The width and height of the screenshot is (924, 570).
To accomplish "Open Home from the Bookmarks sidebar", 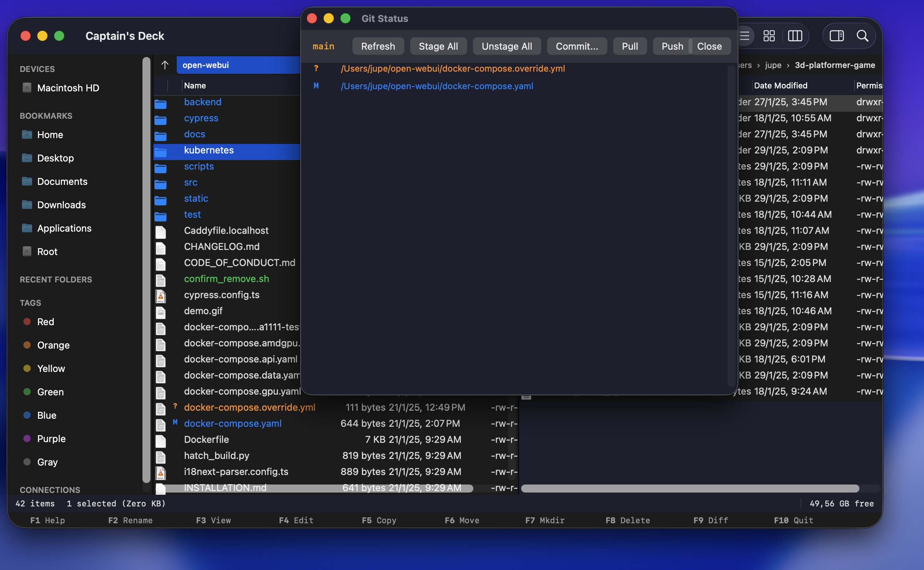I will click(x=50, y=134).
